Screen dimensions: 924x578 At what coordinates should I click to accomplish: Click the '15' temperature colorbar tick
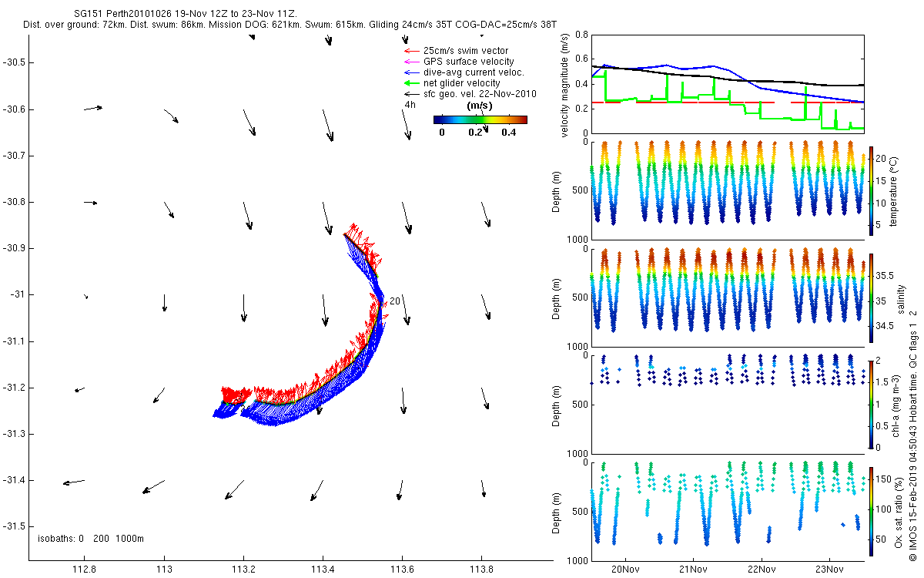click(882, 180)
